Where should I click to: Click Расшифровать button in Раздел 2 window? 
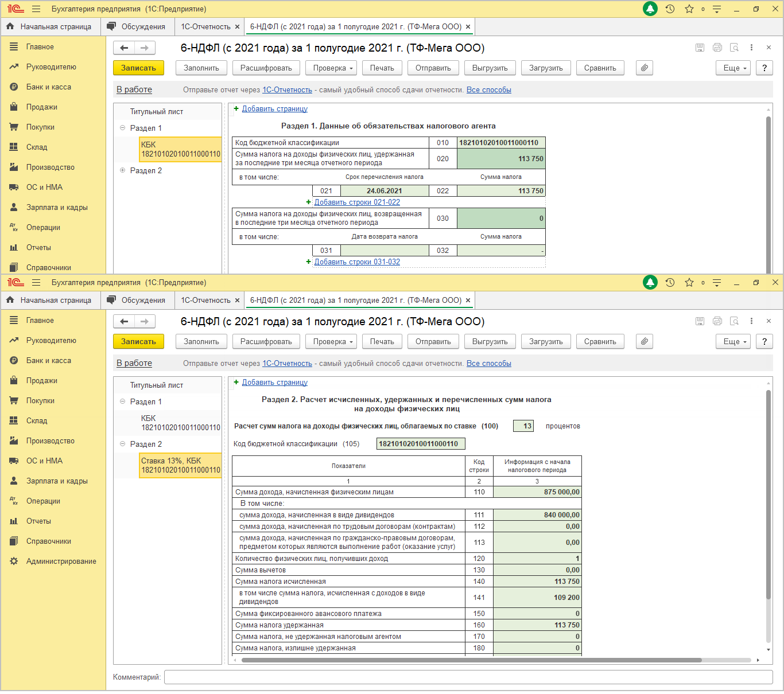266,341
